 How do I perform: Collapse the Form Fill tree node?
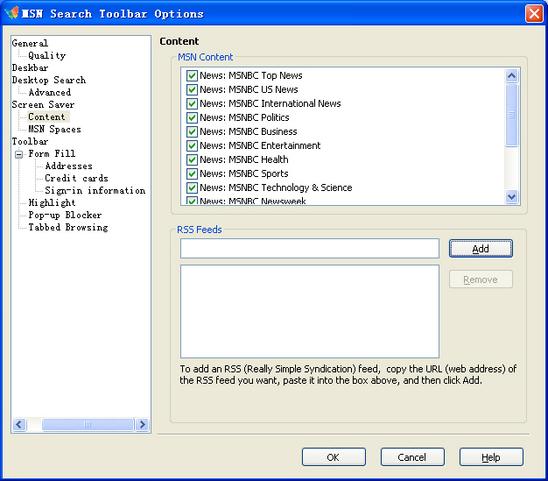coord(19,154)
